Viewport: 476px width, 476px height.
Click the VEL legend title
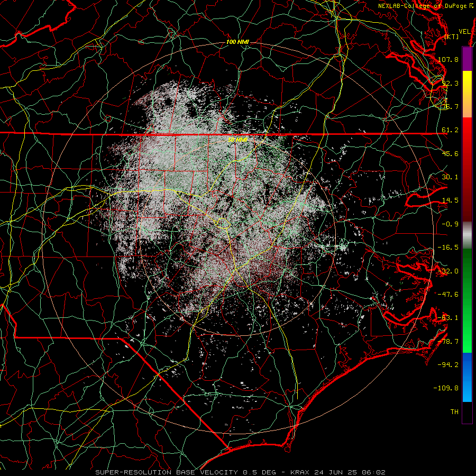tap(464, 32)
